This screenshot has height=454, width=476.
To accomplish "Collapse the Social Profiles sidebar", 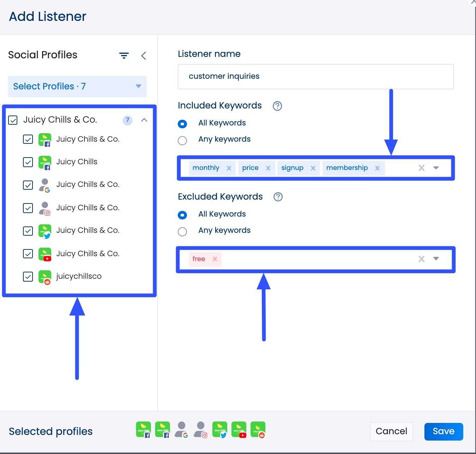I will click(x=144, y=55).
